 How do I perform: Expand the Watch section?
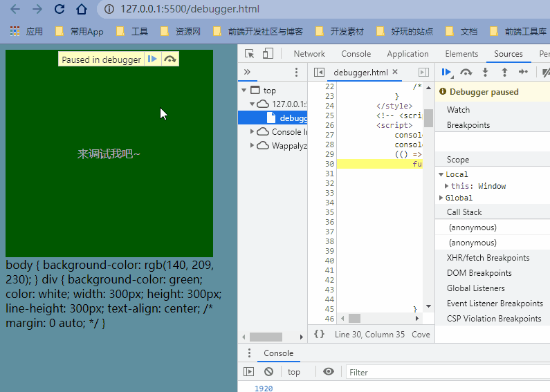click(493, 109)
